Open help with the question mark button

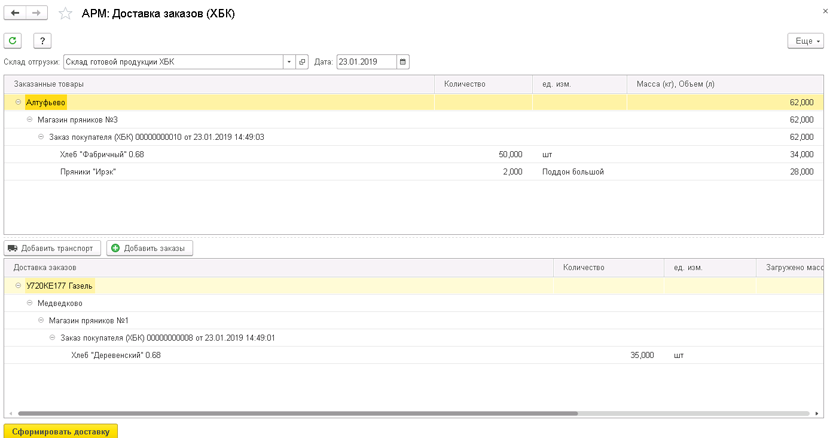coord(42,40)
